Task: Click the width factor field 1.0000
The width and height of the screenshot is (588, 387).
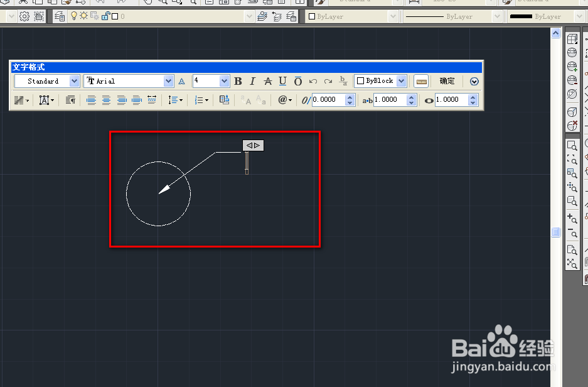Action: [451, 100]
